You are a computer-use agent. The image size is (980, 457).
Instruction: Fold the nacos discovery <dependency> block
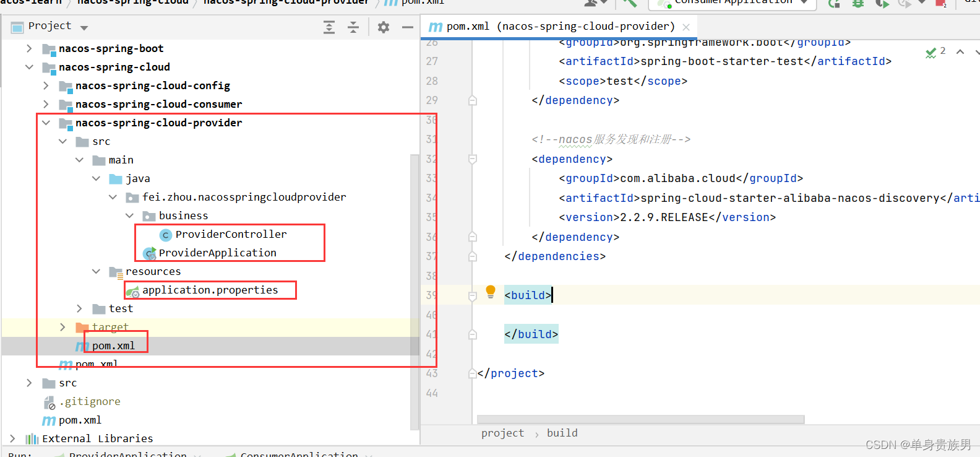[473, 159]
